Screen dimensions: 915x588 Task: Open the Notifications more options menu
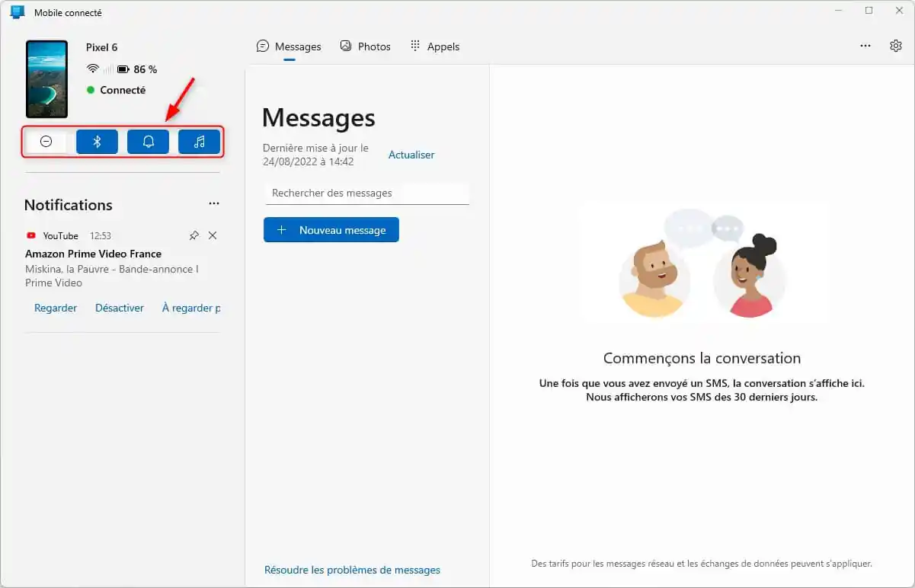click(214, 204)
